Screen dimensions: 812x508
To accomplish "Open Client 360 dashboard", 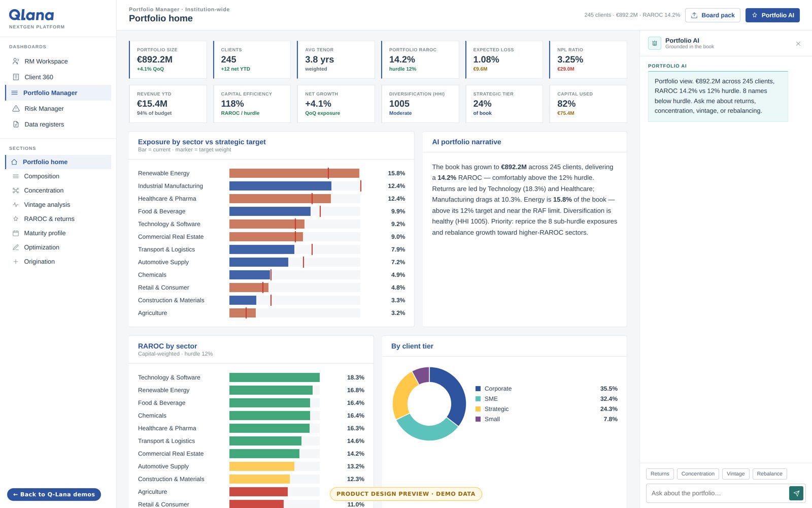I will point(58,77).
